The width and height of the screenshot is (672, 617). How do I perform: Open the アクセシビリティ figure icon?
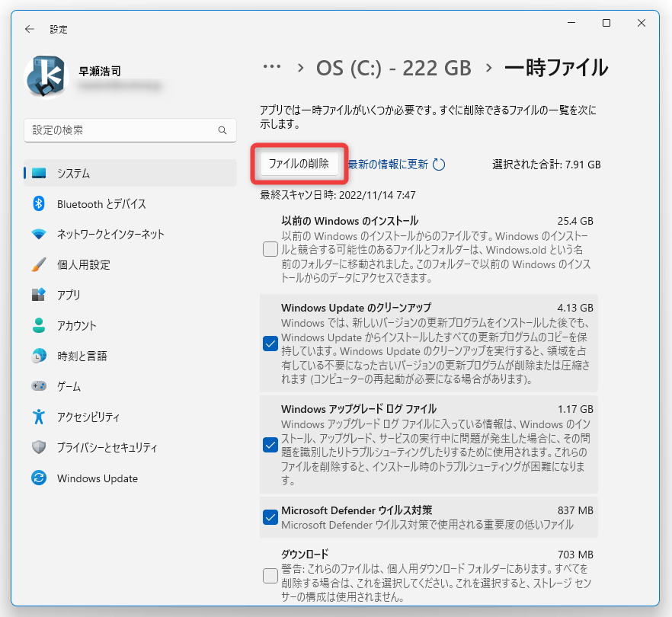point(39,417)
